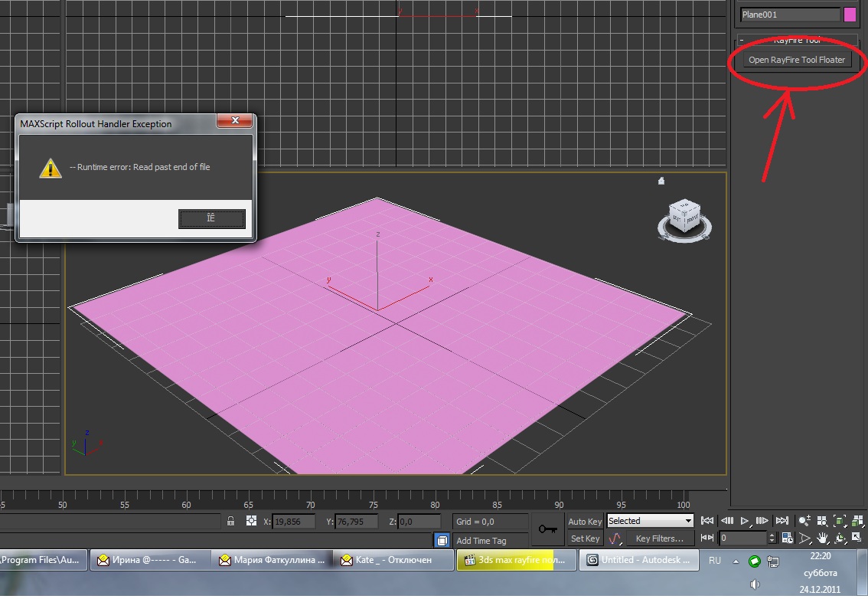868x599 pixels.
Task: Select the Zoom viewport tool
Action: click(804, 521)
